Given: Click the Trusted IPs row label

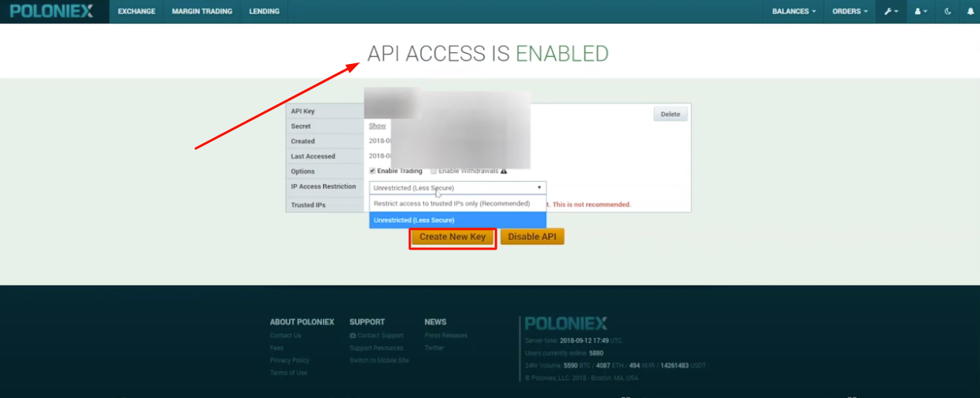Looking at the screenshot, I should tap(308, 205).
